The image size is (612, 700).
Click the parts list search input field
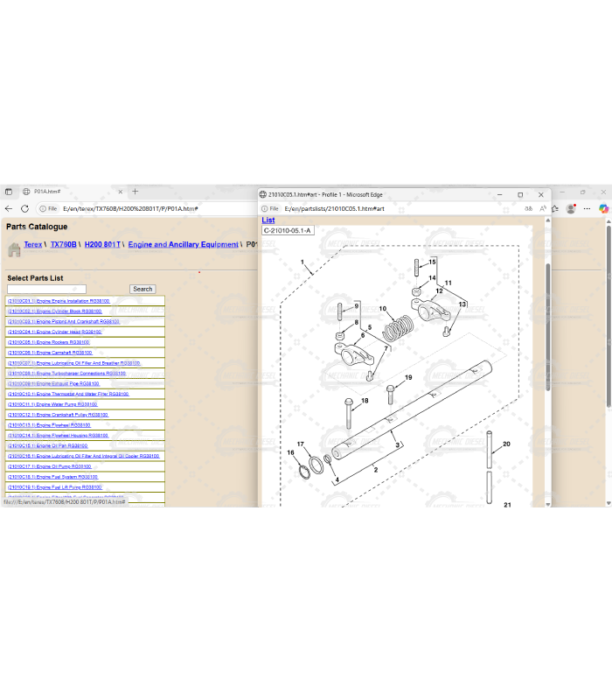pyautogui.click(x=46, y=289)
